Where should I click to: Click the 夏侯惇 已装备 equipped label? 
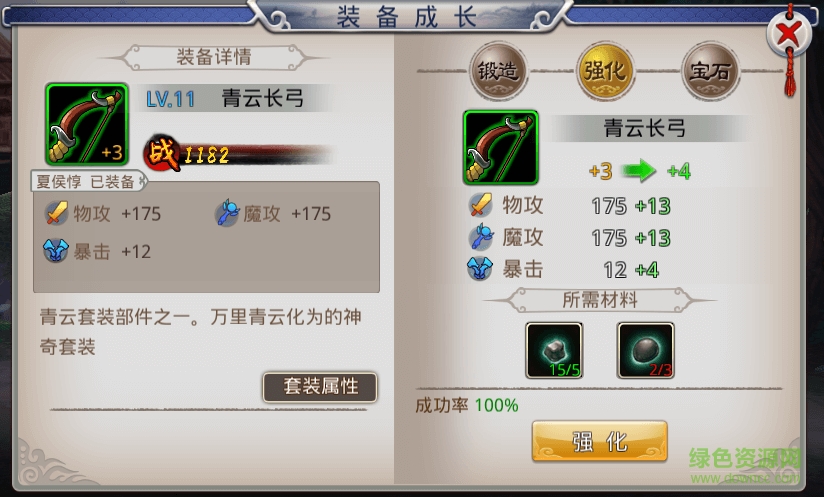[87, 181]
